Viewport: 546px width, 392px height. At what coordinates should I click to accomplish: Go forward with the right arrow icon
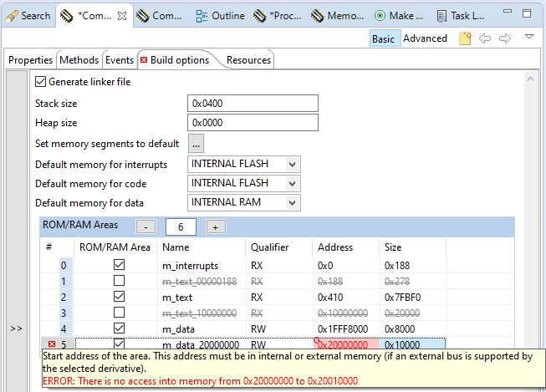click(x=505, y=38)
